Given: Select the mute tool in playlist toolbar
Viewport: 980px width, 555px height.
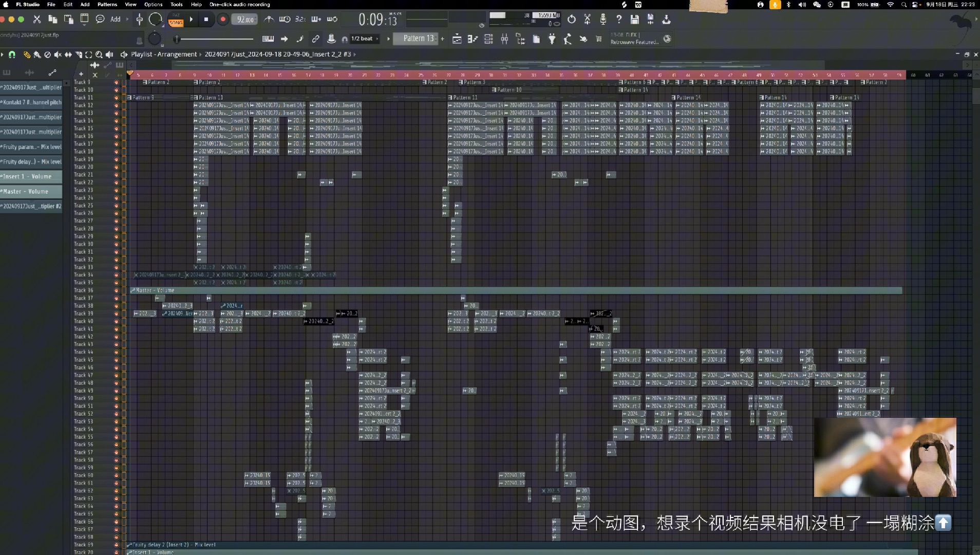Looking at the screenshot, I should (58, 54).
